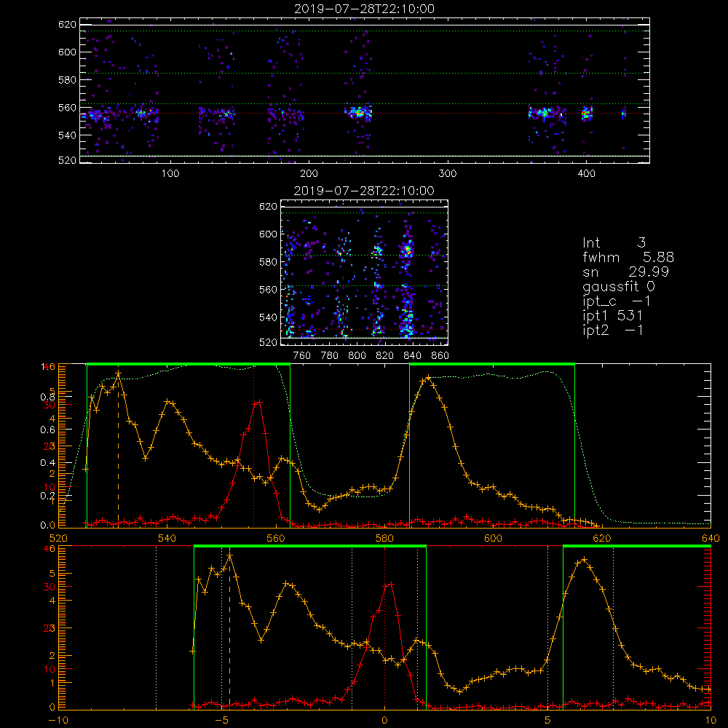
Task: Click x-axis label 860 on middle image
Action: pos(440,356)
